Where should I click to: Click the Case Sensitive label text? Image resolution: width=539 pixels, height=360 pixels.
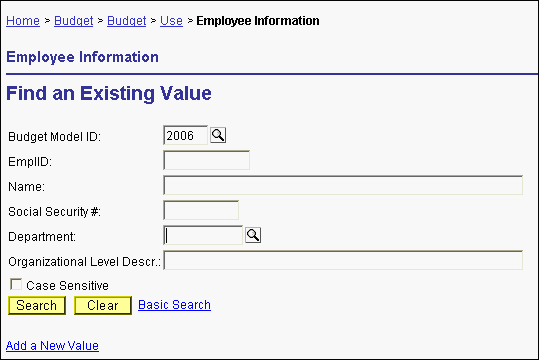pyautogui.click(x=67, y=285)
